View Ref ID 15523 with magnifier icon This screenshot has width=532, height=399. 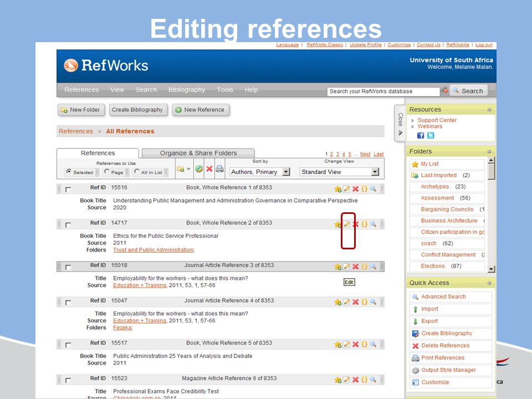click(x=373, y=379)
